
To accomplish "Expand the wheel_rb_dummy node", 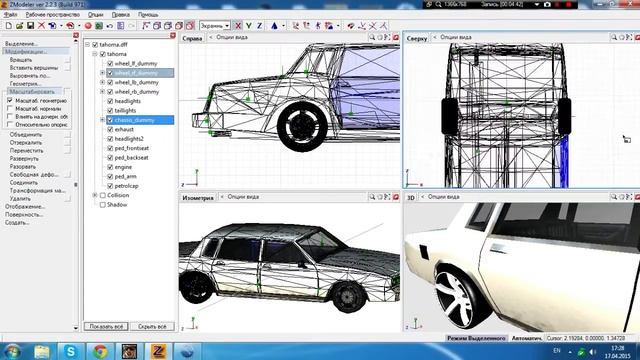I will (102, 92).
